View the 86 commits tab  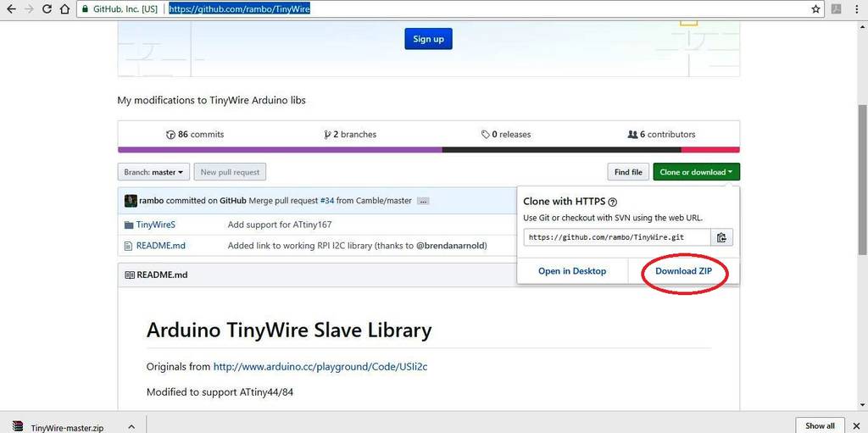(196, 134)
